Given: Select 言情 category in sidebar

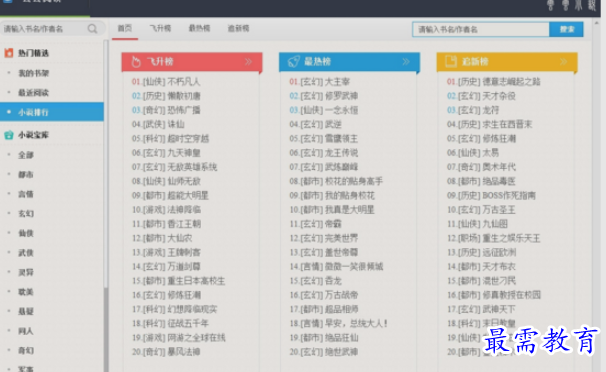Looking at the screenshot, I should (26, 194).
